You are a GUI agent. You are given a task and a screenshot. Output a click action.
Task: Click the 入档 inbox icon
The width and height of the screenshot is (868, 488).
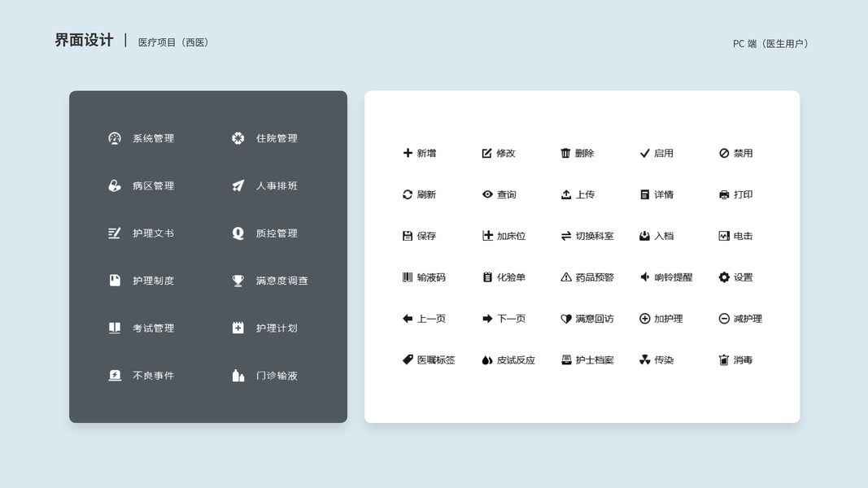point(644,236)
